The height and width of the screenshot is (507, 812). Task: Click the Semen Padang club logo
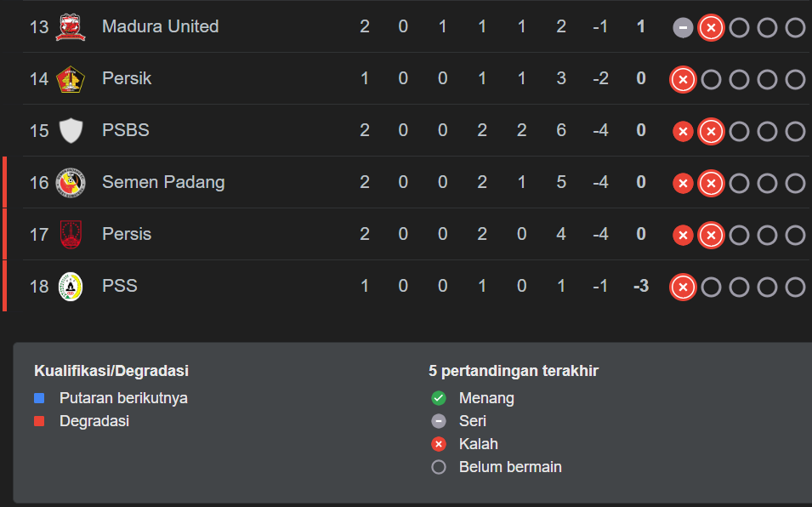[x=71, y=183]
